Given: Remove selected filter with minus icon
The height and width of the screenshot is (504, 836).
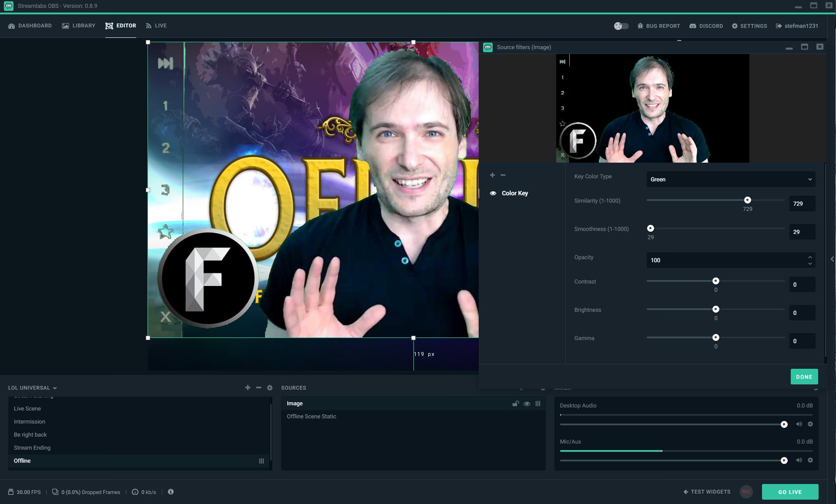Looking at the screenshot, I should click(503, 175).
